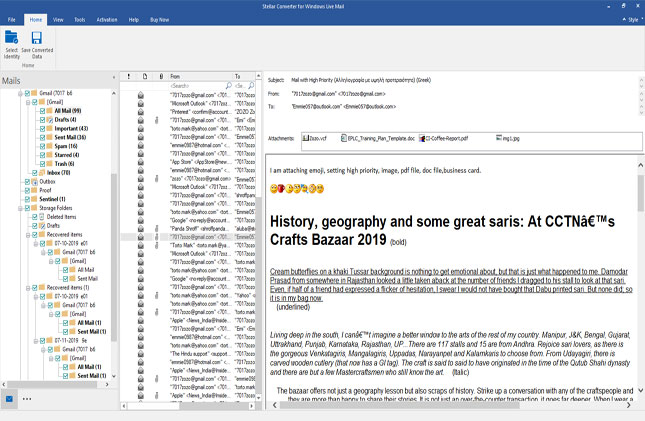Screen dimensions: 645x421
Task: Open the EPLC_Training_Plan_Template.doc attachment
Action: click(378, 138)
